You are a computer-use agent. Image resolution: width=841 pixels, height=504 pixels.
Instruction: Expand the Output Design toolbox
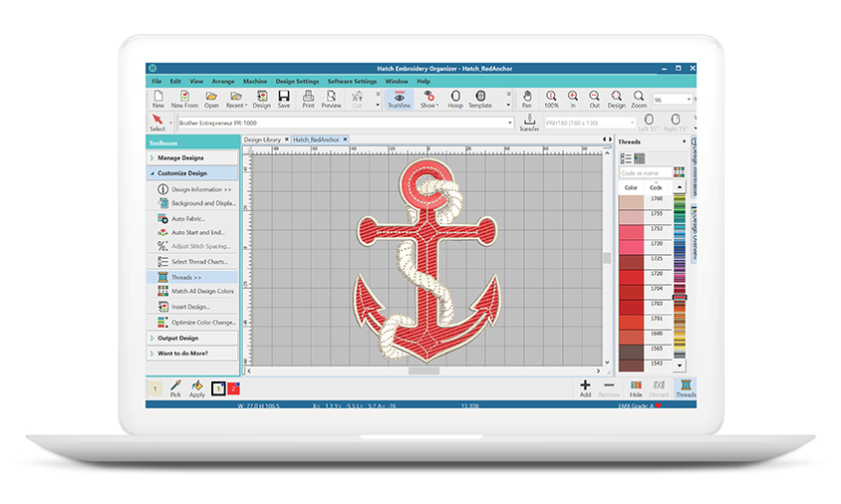192,339
